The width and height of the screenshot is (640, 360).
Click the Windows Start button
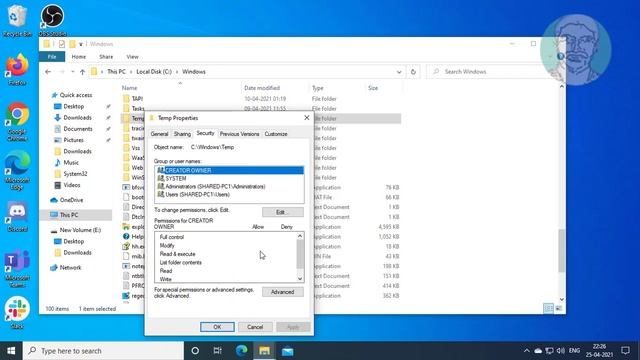pyautogui.click(x=11, y=351)
